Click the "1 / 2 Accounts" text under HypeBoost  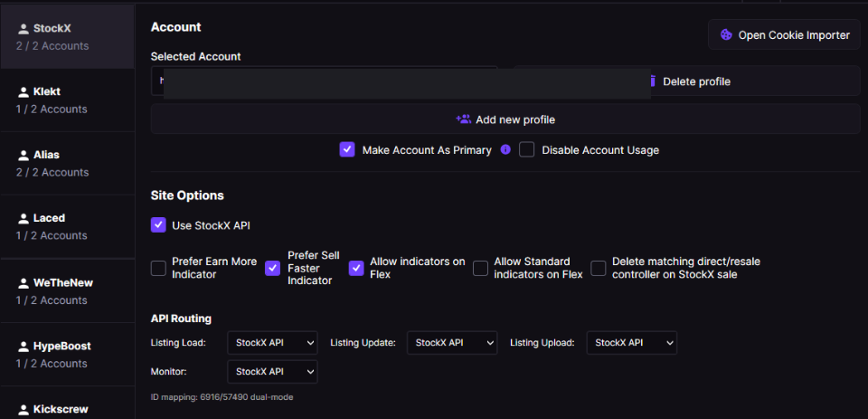coord(52,364)
